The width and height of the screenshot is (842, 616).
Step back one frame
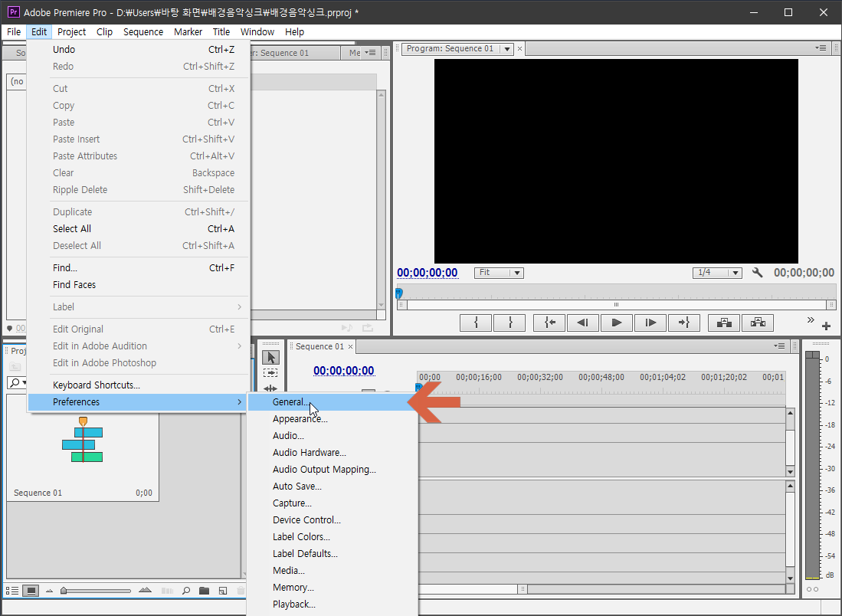582,323
